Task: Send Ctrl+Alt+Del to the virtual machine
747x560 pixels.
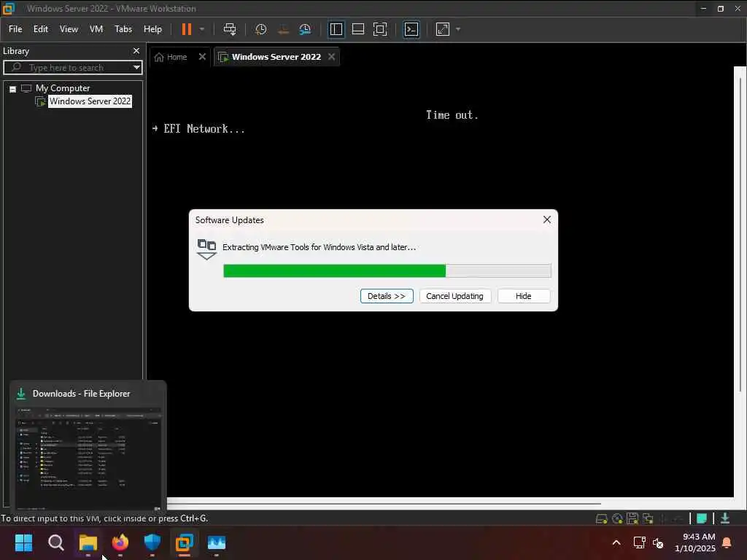Action: click(230, 29)
